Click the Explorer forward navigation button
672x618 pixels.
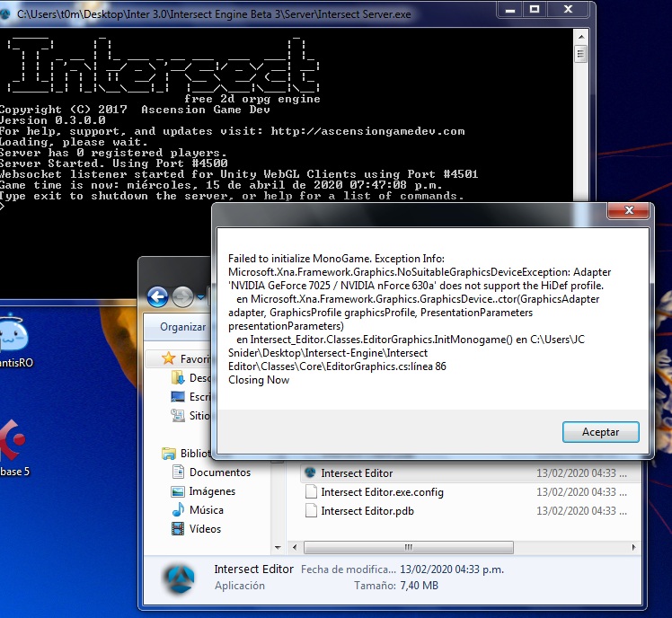[182, 296]
